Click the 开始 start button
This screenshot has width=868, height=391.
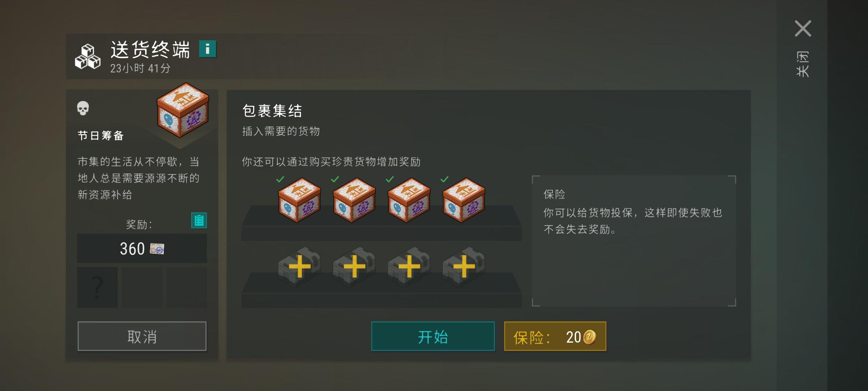tap(433, 336)
